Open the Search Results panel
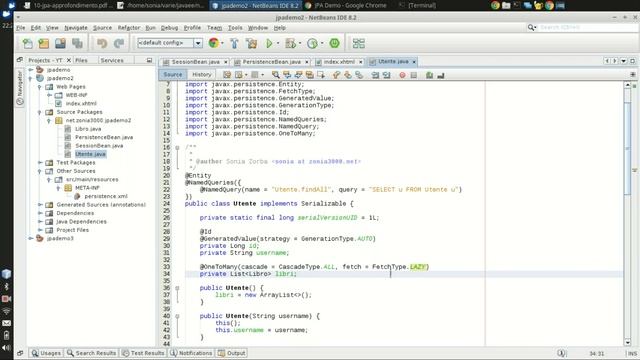640x360 pixels. point(91,353)
